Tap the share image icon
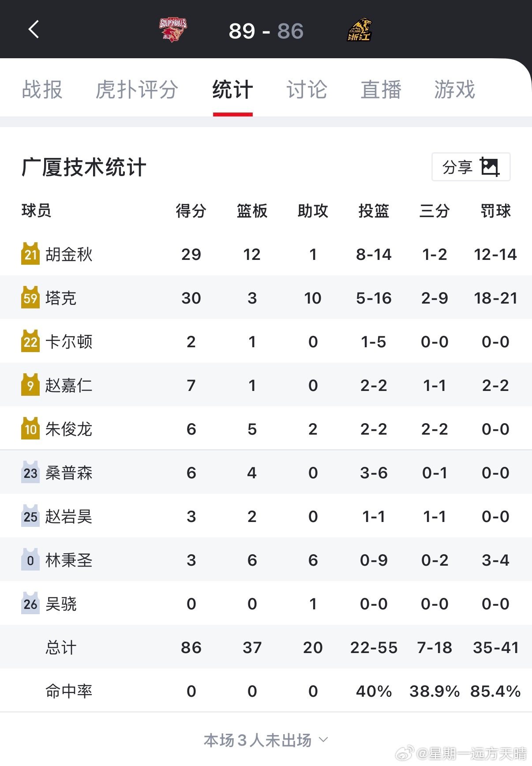Image resolution: width=532 pixels, height=766 pixels. (489, 167)
